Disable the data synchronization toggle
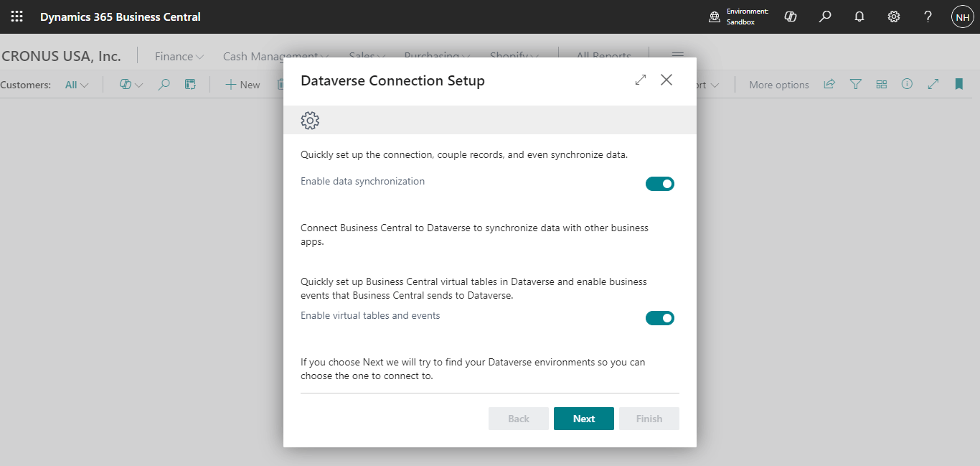Image resolution: width=980 pixels, height=466 pixels. tap(660, 184)
